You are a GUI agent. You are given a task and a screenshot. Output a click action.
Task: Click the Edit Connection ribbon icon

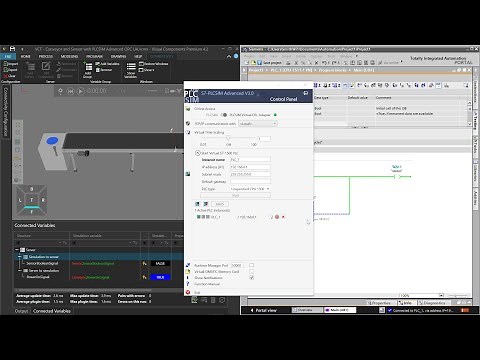point(46,69)
